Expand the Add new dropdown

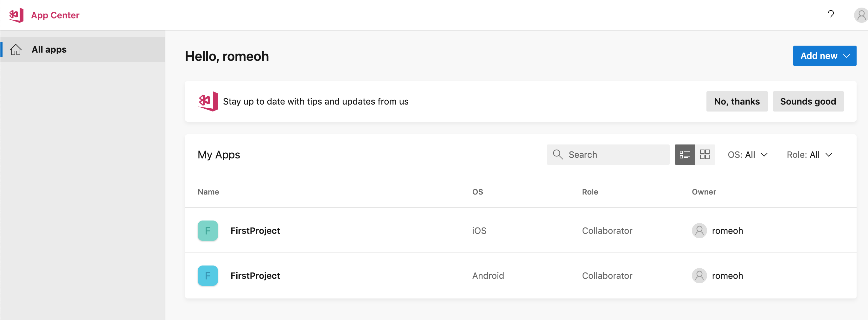point(824,56)
